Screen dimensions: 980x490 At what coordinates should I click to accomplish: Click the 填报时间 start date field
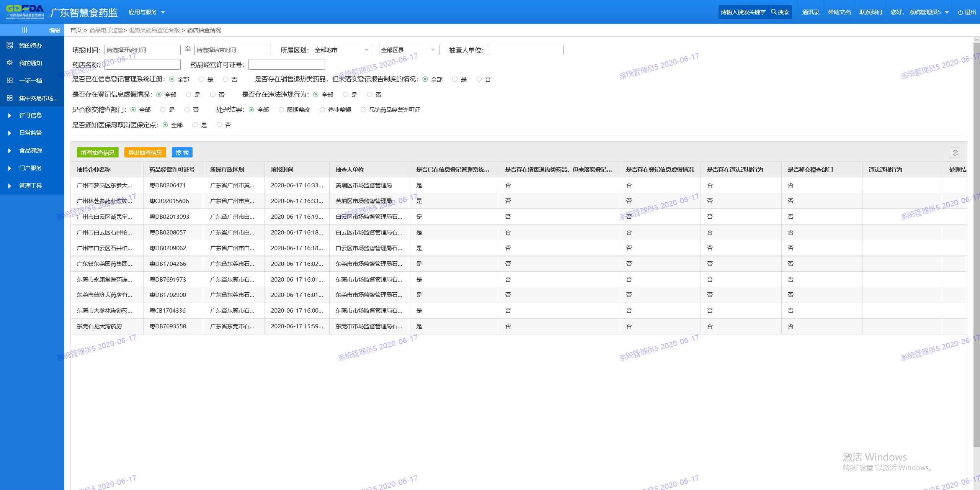pyautogui.click(x=142, y=50)
